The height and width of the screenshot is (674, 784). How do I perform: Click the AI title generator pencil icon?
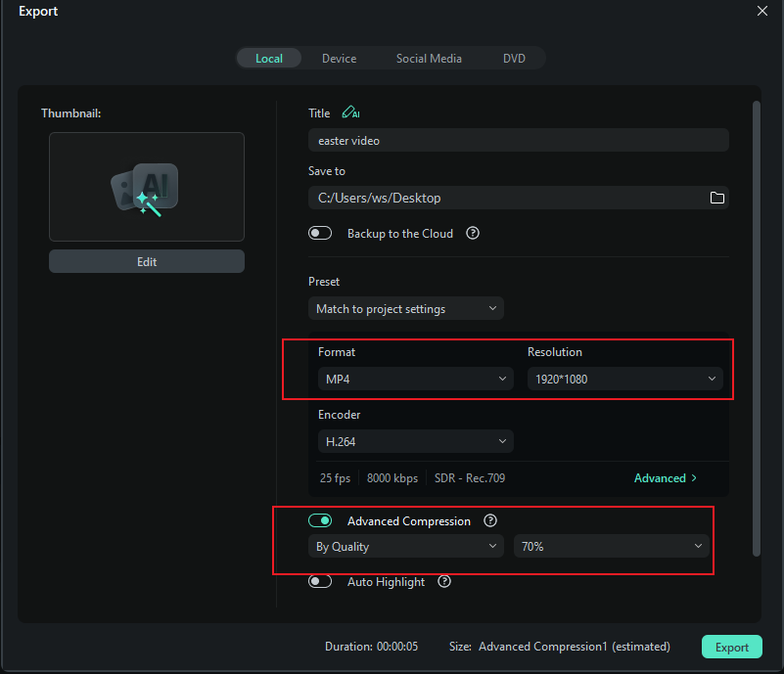click(x=350, y=113)
